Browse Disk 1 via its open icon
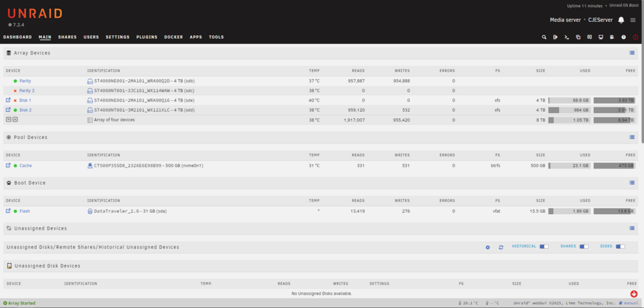644x308 pixels. [8, 100]
